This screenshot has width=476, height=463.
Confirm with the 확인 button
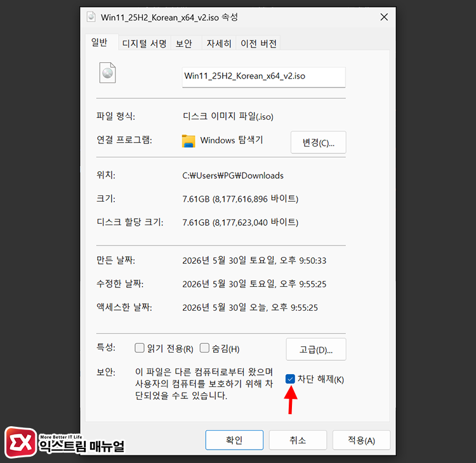click(234, 440)
